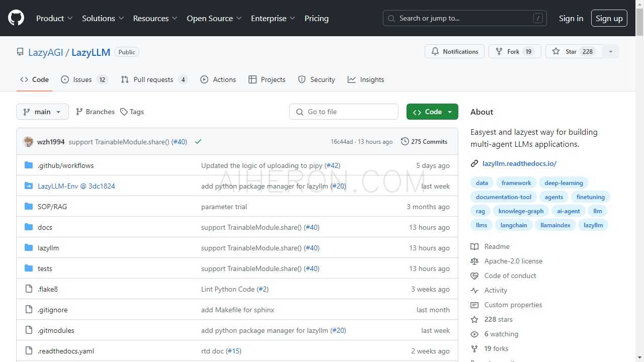Click the fork icon in Fork button
This screenshot has height=362, width=644.
point(499,51)
